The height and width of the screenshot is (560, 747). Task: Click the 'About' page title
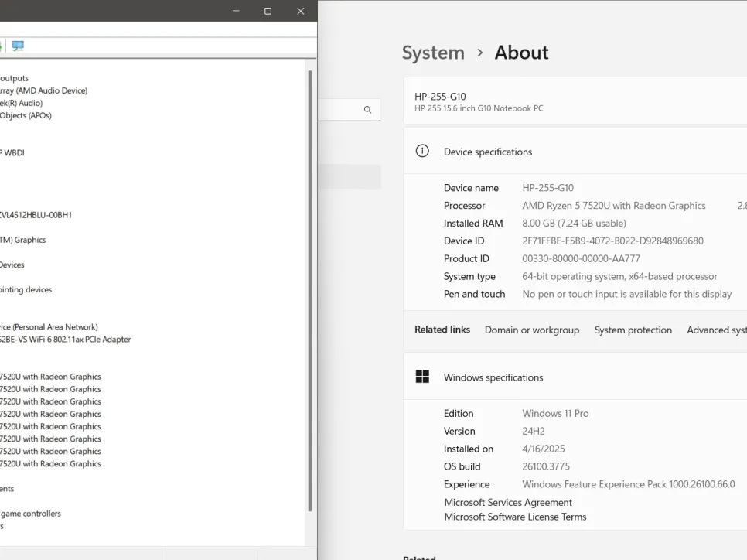point(522,53)
